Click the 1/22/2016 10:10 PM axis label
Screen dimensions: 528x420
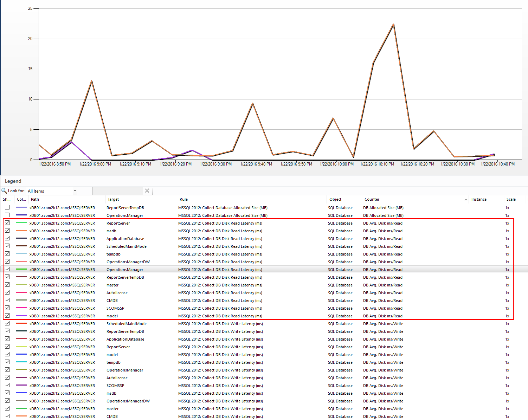[377, 164]
